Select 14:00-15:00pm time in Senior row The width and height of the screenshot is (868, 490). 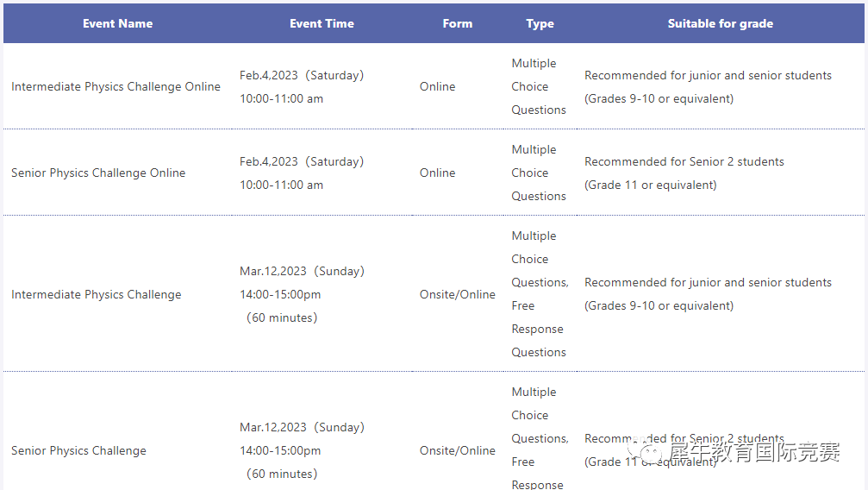click(280, 450)
